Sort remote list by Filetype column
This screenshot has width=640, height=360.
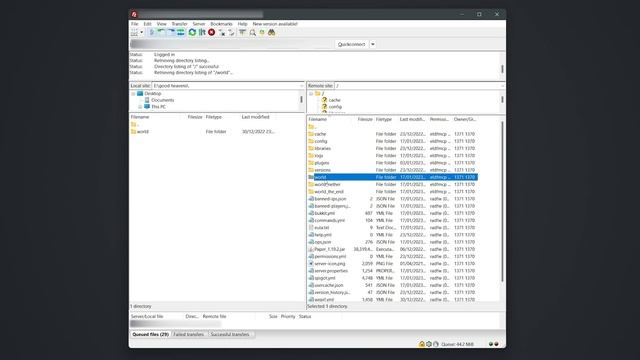click(384, 120)
